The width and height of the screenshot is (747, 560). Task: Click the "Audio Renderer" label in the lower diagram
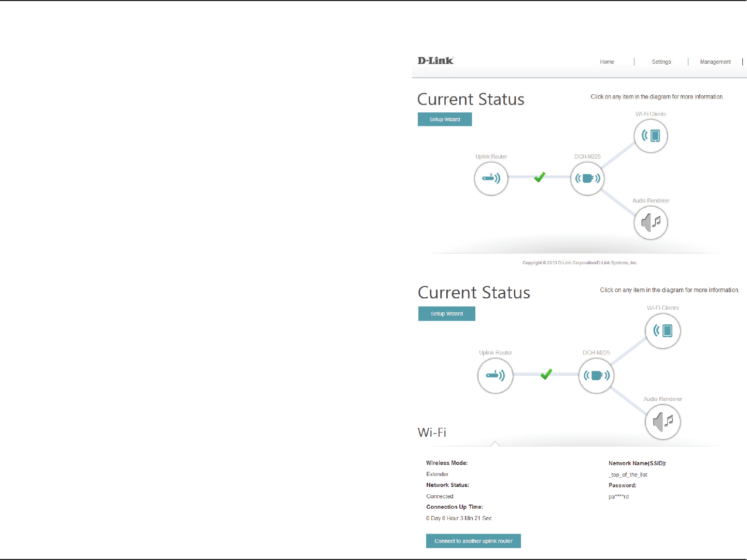point(663,399)
